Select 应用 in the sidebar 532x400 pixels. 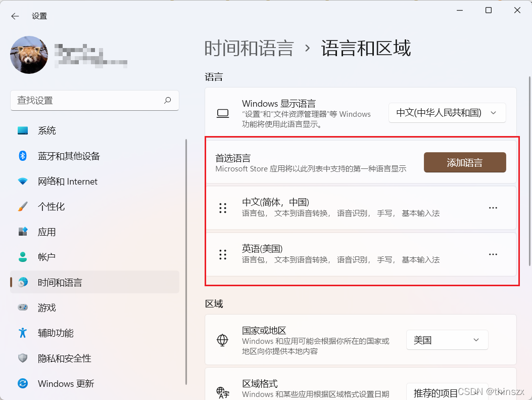[94, 232]
